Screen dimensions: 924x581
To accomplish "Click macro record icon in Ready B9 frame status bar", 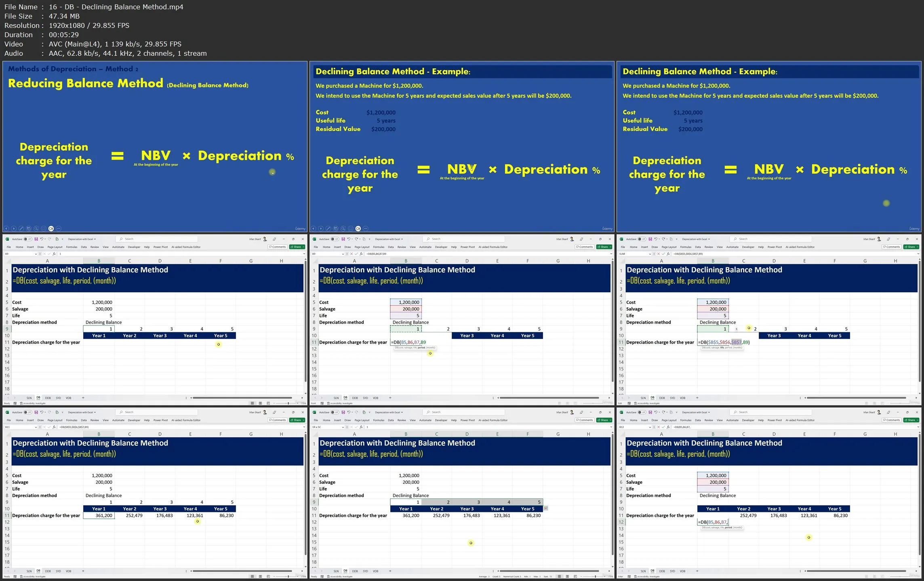I will pos(15,403).
